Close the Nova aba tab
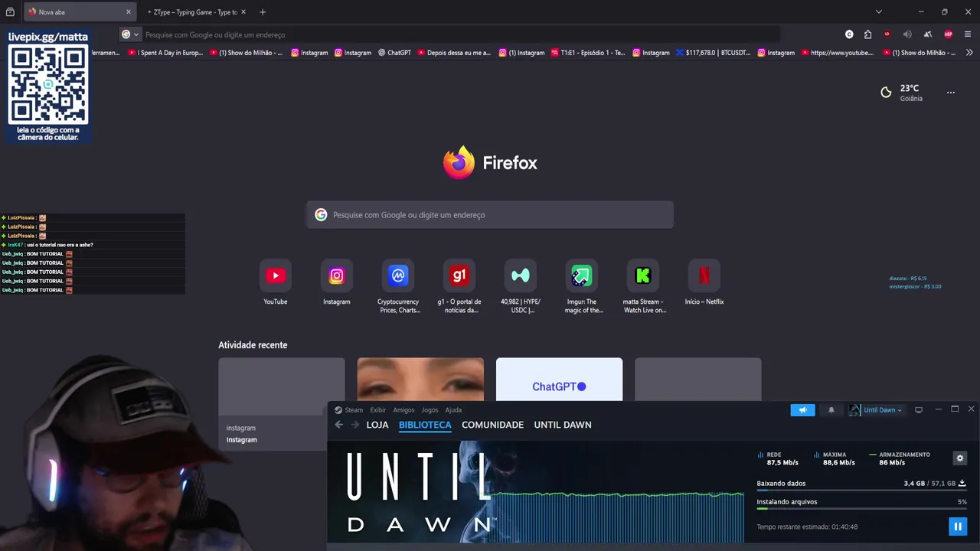The height and width of the screenshot is (551, 980). (x=129, y=12)
